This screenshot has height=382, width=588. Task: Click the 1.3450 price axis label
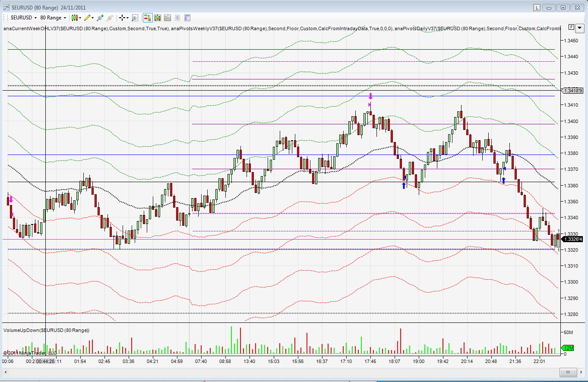(572, 41)
